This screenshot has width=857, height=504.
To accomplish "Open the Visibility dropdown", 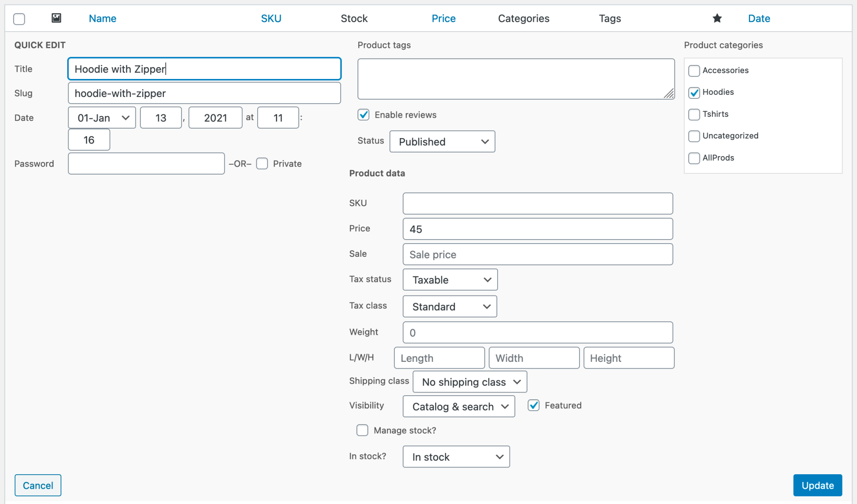I will coord(459,406).
